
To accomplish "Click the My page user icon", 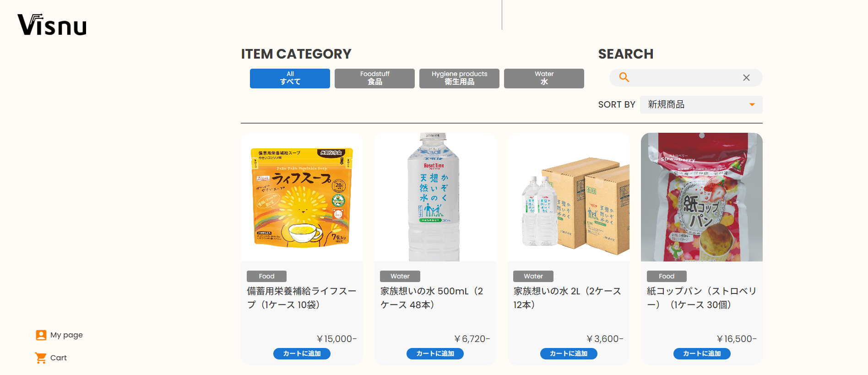I will pos(41,335).
